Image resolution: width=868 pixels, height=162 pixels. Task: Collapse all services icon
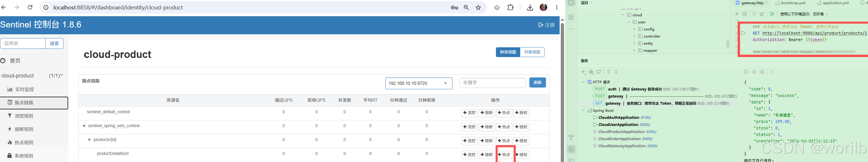616,72
